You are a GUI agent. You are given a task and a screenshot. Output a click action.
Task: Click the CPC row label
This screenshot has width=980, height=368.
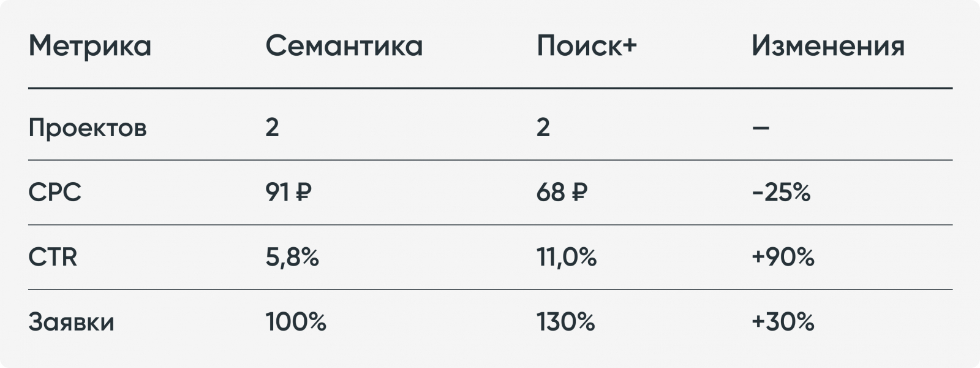click(x=55, y=193)
